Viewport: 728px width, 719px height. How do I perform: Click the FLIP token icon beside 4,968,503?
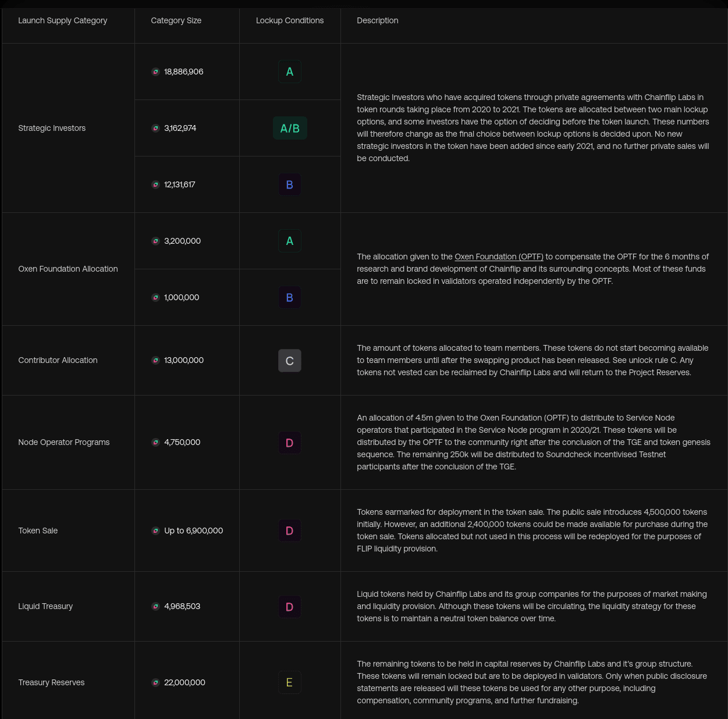tap(155, 606)
